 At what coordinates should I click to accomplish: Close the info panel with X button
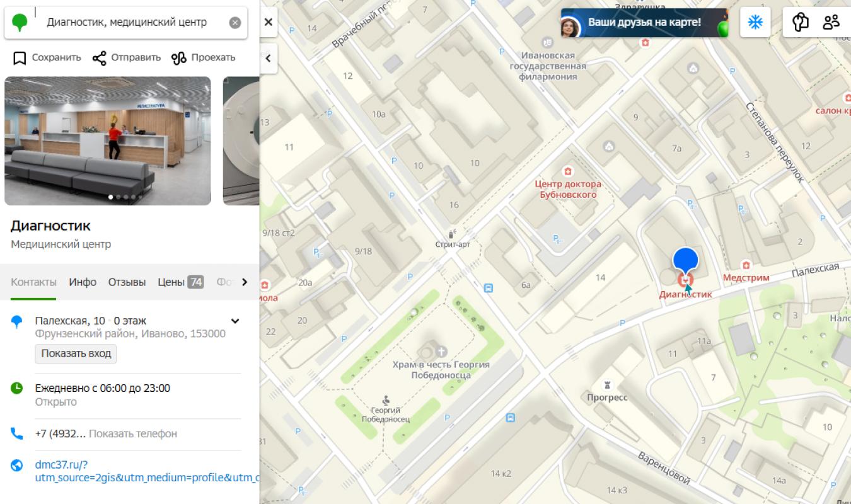268,22
